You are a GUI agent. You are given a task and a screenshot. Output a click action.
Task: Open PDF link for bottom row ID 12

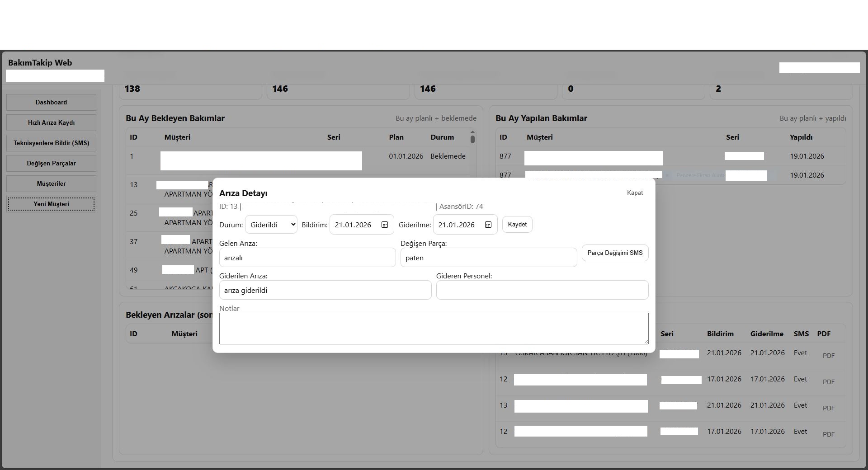[x=828, y=434]
